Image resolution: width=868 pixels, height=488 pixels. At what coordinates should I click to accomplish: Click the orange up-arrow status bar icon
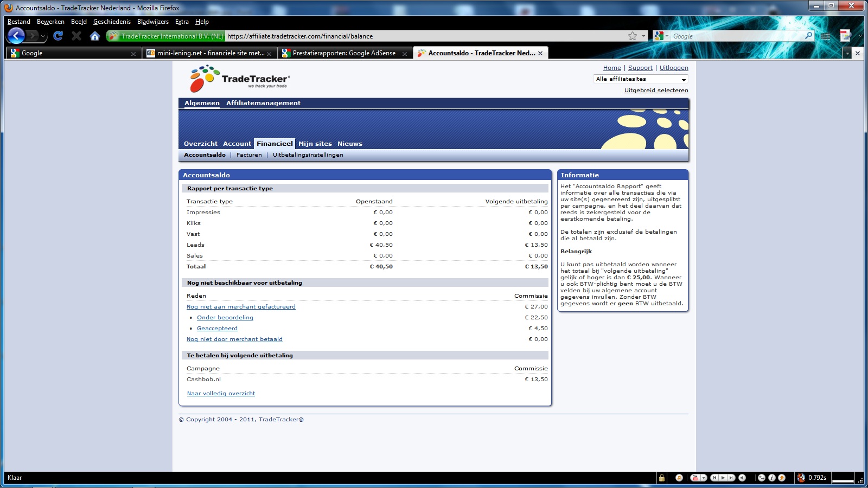point(782,478)
